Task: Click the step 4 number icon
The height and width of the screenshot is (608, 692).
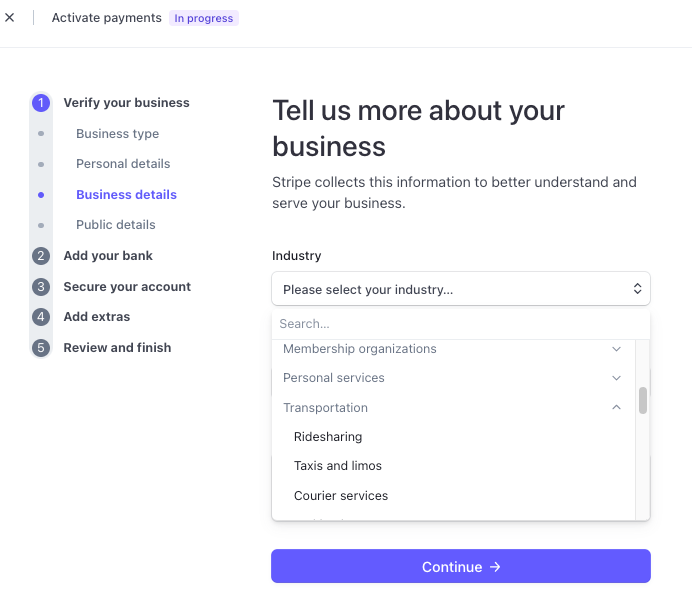Action: pyautogui.click(x=41, y=317)
